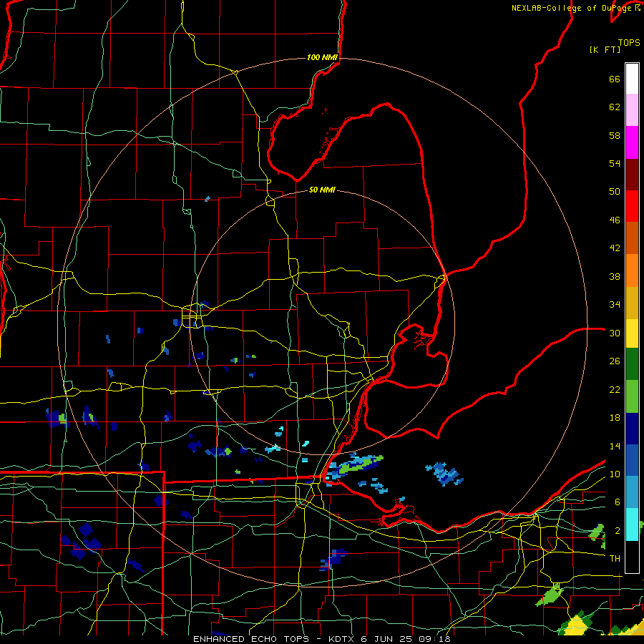Pick the medium blue legend swatch
The image size is (644, 644).
click(632, 460)
